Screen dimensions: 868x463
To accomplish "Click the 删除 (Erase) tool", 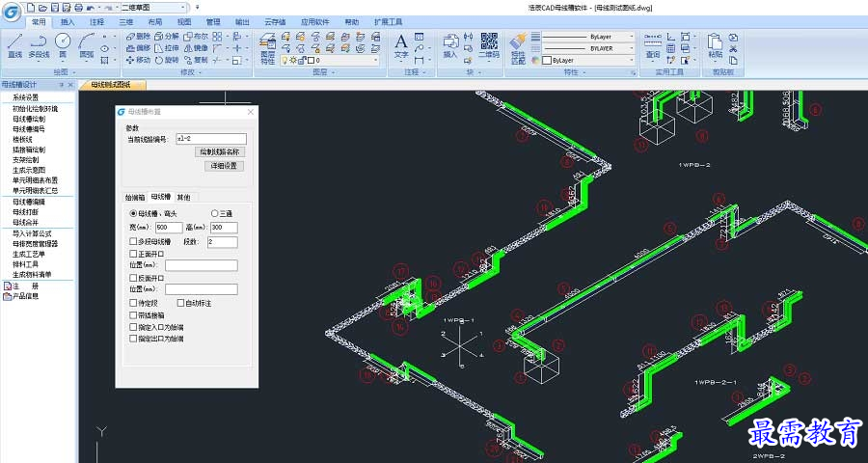I will pos(137,37).
